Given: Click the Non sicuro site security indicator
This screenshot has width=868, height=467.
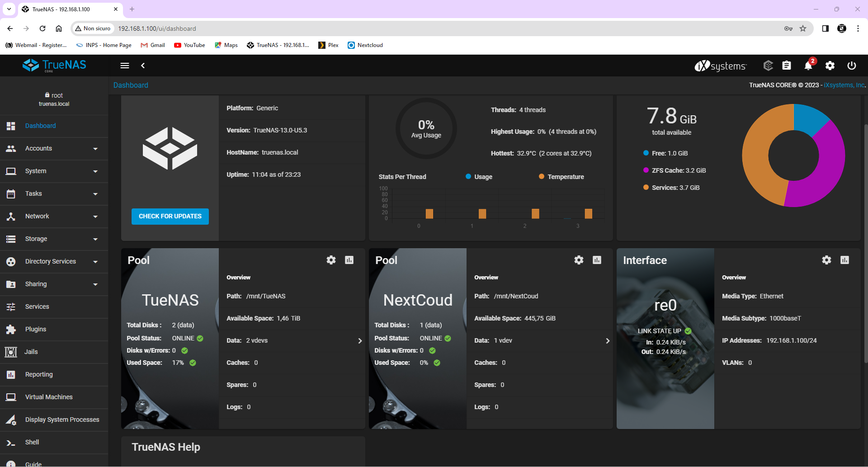Looking at the screenshot, I should pos(93,28).
